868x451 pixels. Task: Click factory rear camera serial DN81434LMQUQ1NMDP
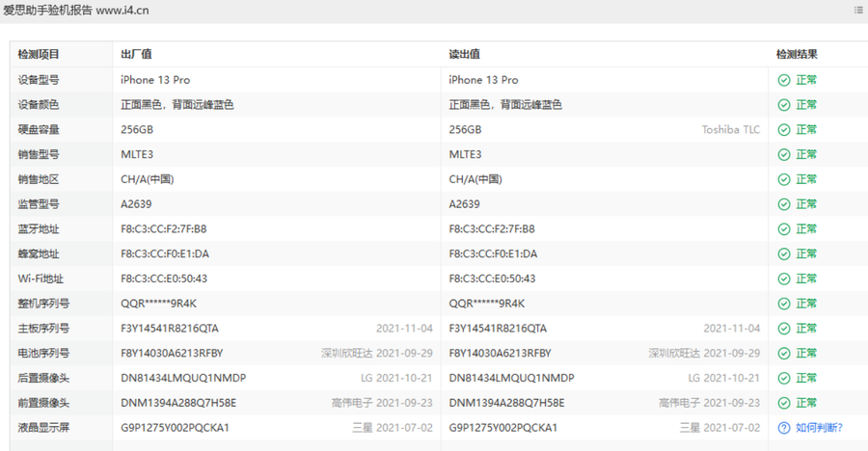pyautogui.click(x=183, y=378)
